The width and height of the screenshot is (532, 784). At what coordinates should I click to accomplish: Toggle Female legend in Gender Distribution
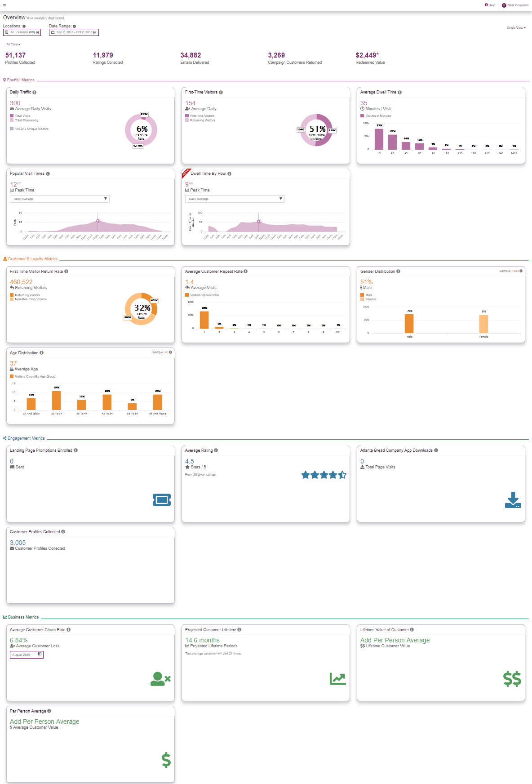(x=370, y=299)
